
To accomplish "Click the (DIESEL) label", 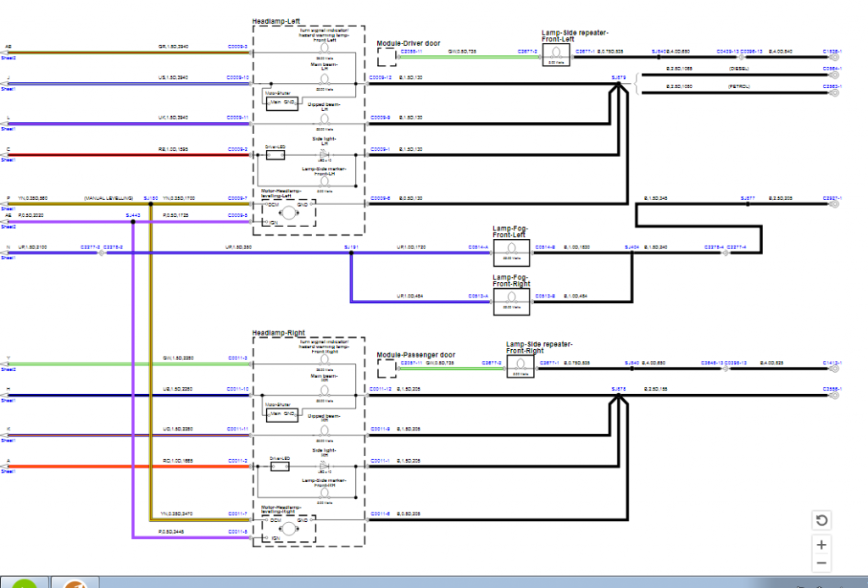I will (738, 69).
